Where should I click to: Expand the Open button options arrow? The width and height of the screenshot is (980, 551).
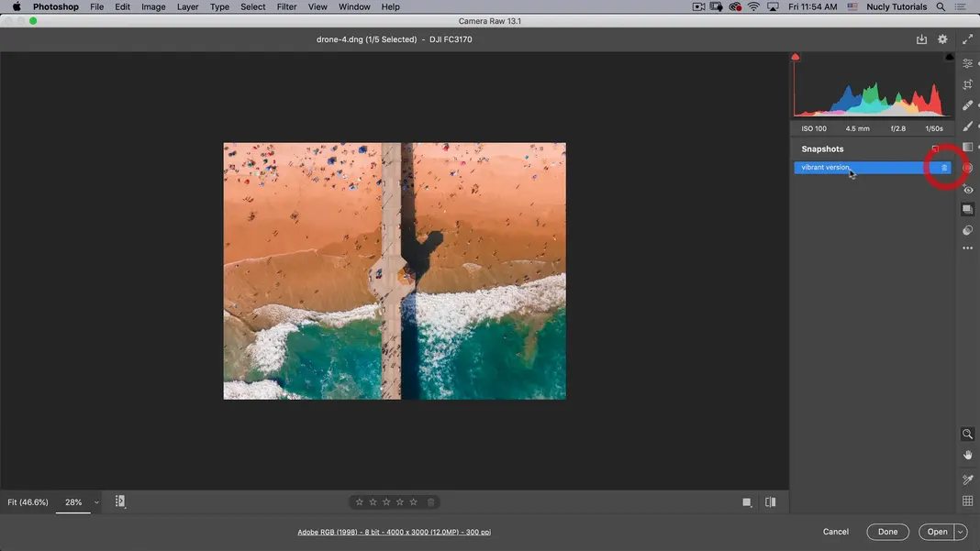point(961,533)
